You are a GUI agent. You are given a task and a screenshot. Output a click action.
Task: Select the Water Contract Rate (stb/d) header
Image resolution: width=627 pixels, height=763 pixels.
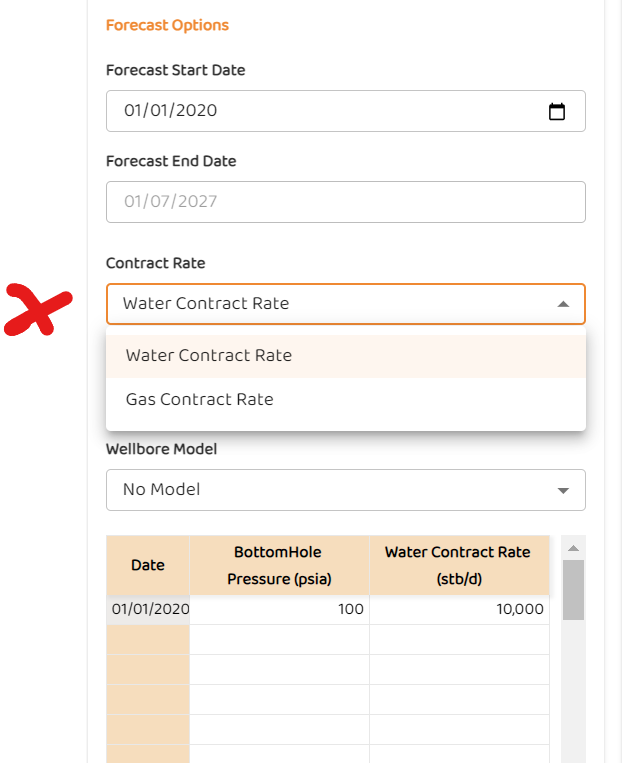[x=459, y=565]
